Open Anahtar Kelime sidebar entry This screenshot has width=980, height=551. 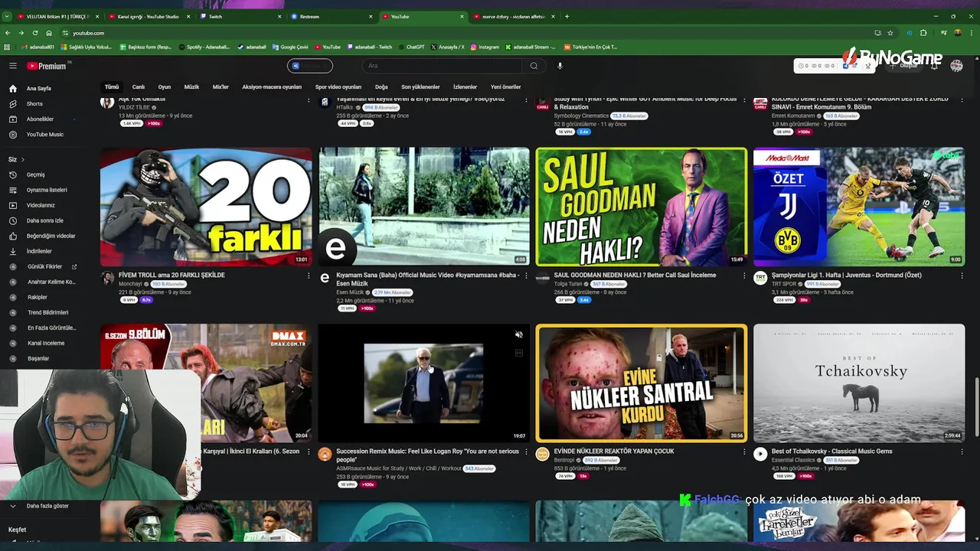tap(51, 282)
